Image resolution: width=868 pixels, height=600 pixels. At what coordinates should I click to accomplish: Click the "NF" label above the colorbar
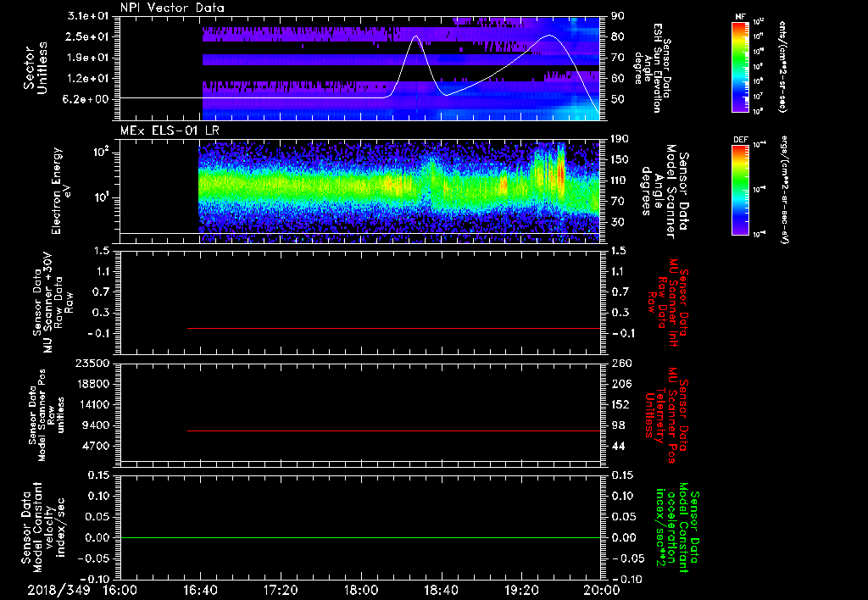coord(740,17)
